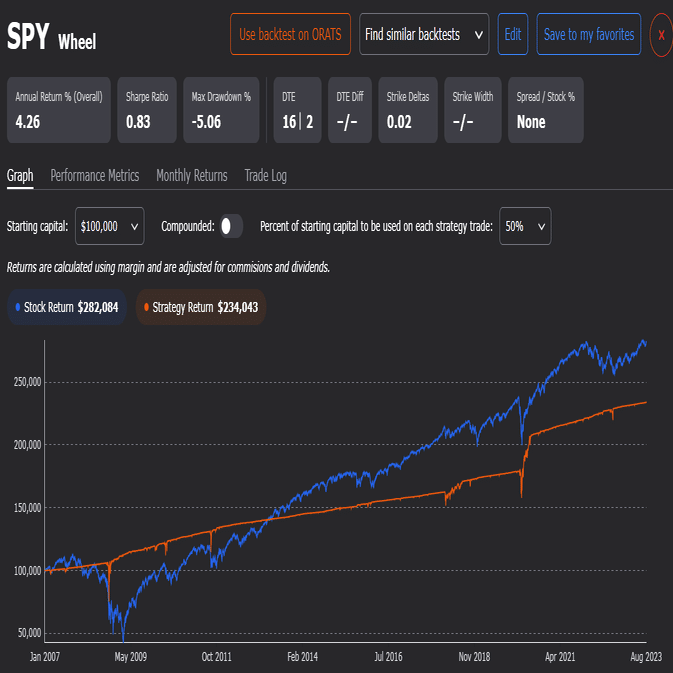Image resolution: width=673 pixels, height=673 pixels.
Task: Select the Graph tab
Action: pyautogui.click(x=20, y=175)
